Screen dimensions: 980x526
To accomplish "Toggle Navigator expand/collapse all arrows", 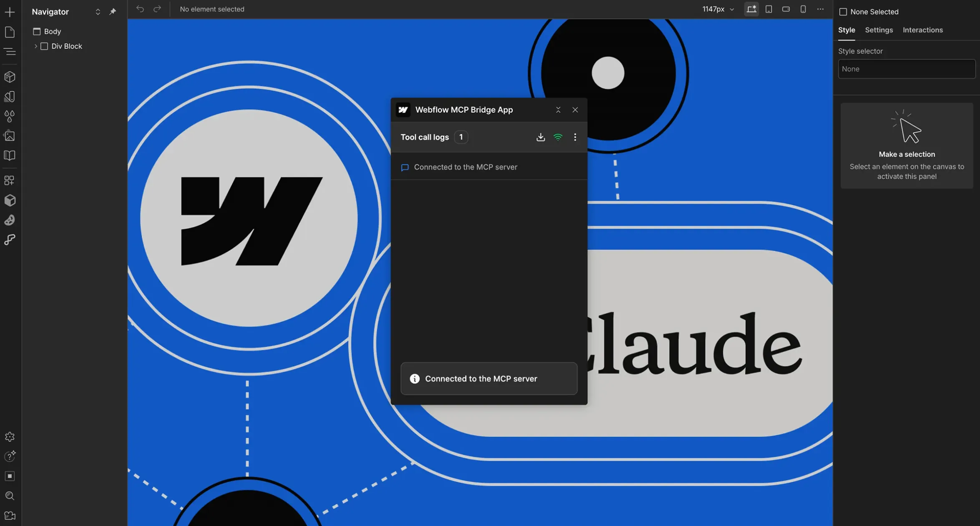I will (x=98, y=12).
